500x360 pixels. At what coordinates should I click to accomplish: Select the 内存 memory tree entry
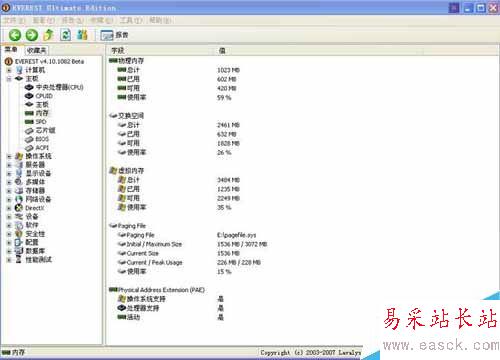click(x=42, y=113)
